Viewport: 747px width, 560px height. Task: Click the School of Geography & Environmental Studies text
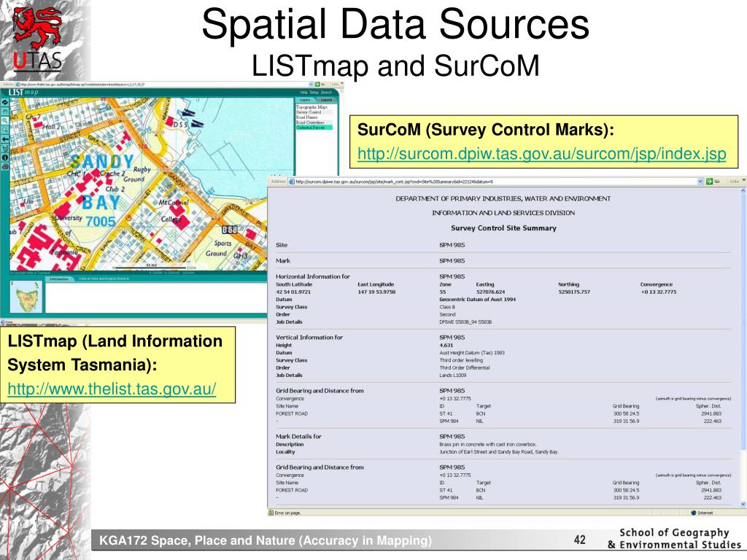tap(675, 539)
